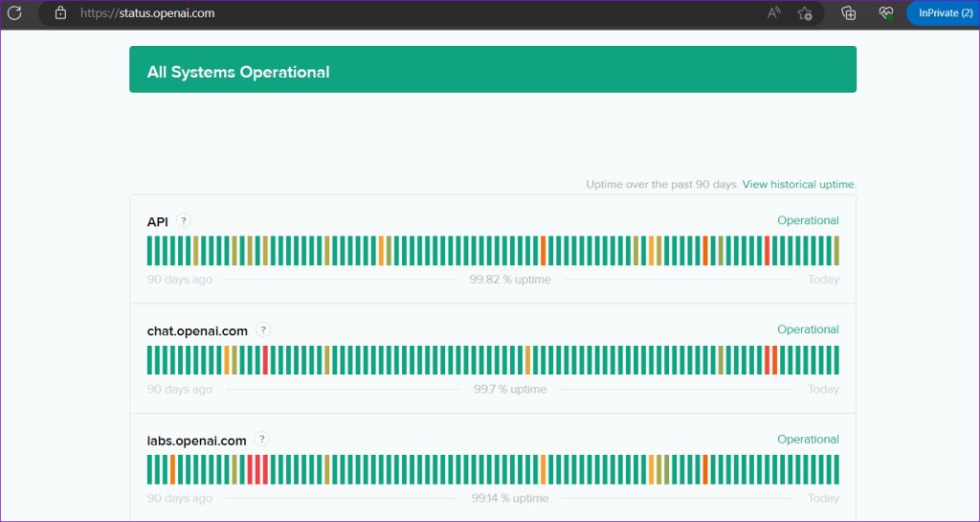
Task: Click the first red bar in chat.openai.com uptime
Action: click(265, 360)
